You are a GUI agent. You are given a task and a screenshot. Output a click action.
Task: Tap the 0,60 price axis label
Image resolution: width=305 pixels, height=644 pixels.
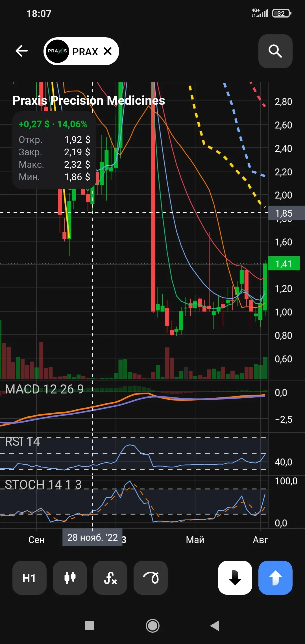tap(284, 359)
